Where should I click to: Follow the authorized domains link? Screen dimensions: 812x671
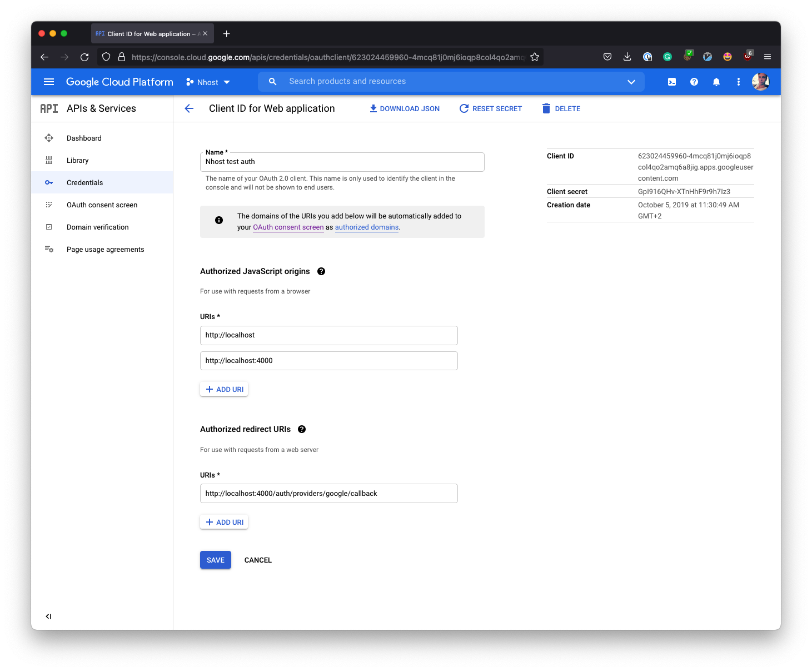(x=367, y=227)
